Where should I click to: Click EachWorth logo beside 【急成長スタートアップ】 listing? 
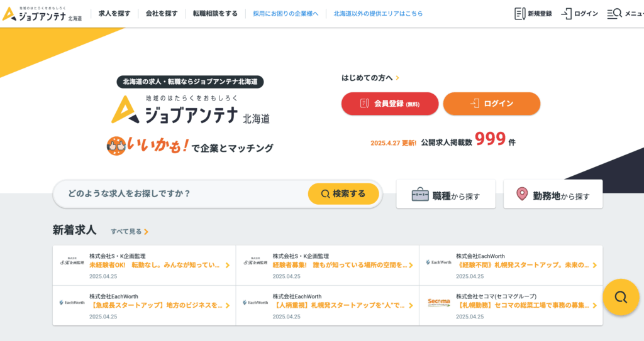click(x=72, y=303)
